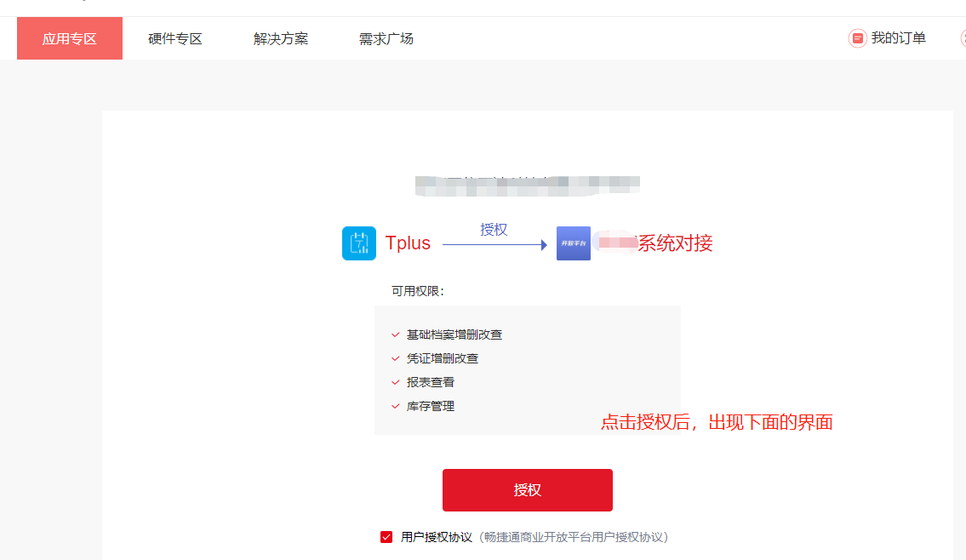Uncheck the 用户授权协议 checkbox
This screenshot has width=966, height=560.
386,537
